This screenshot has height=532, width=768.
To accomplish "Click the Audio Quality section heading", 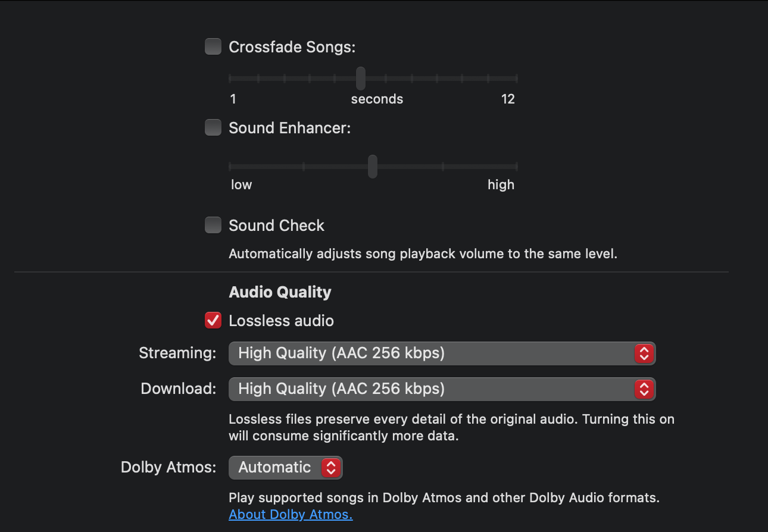I will click(280, 292).
